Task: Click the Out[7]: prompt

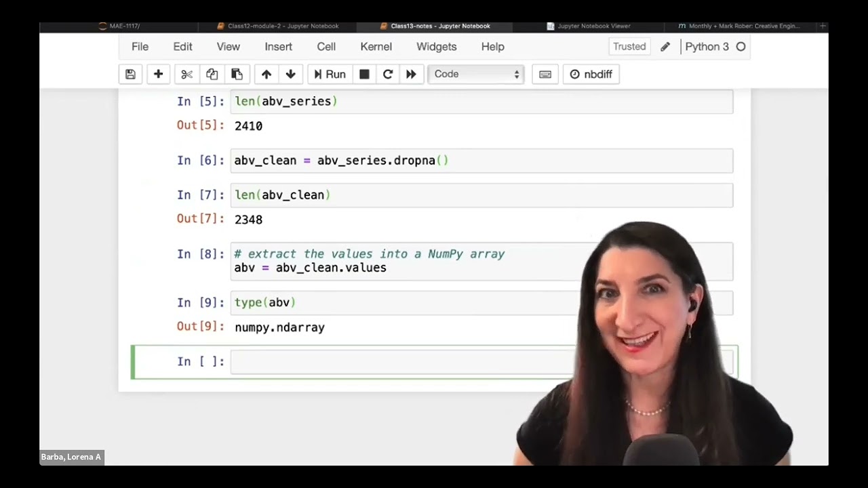Action: pos(200,218)
